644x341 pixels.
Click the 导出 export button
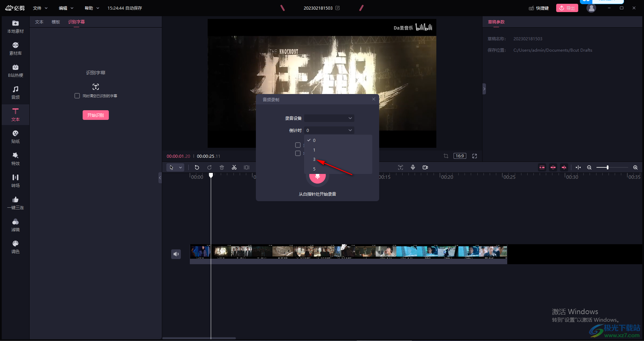coord(567,8)
